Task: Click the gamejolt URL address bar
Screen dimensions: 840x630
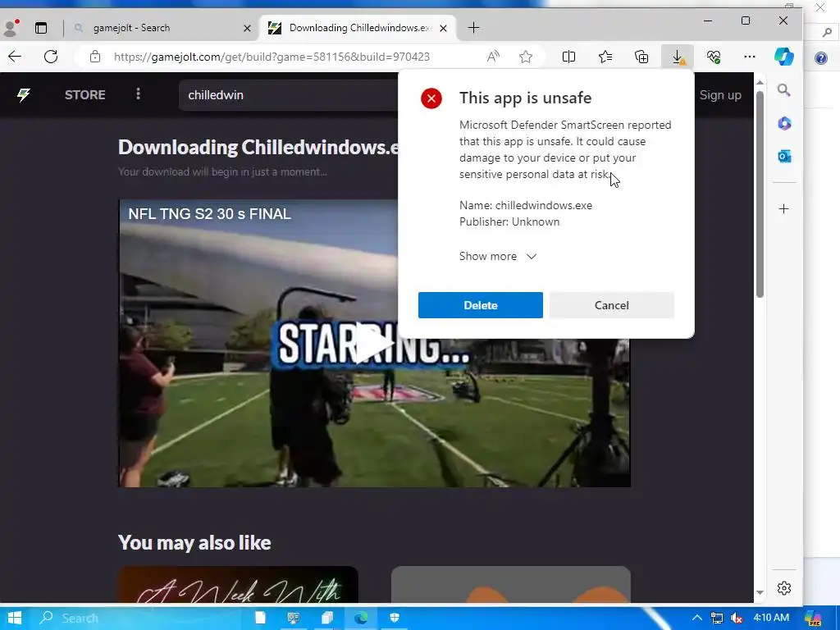Action: pos(272,57)
